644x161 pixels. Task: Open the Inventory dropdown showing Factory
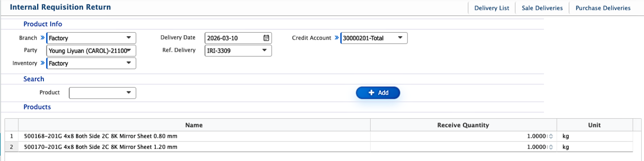point(91,63)
